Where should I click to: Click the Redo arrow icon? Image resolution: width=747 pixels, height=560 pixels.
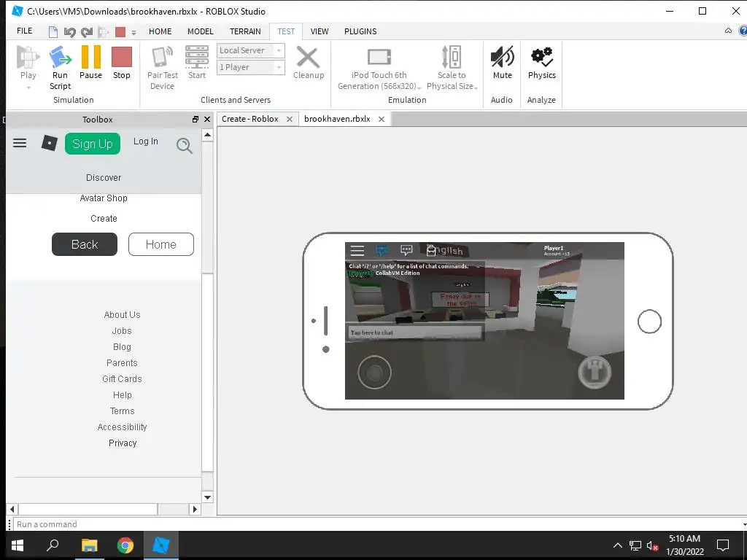pyautogui.click(x=86, y=32)
